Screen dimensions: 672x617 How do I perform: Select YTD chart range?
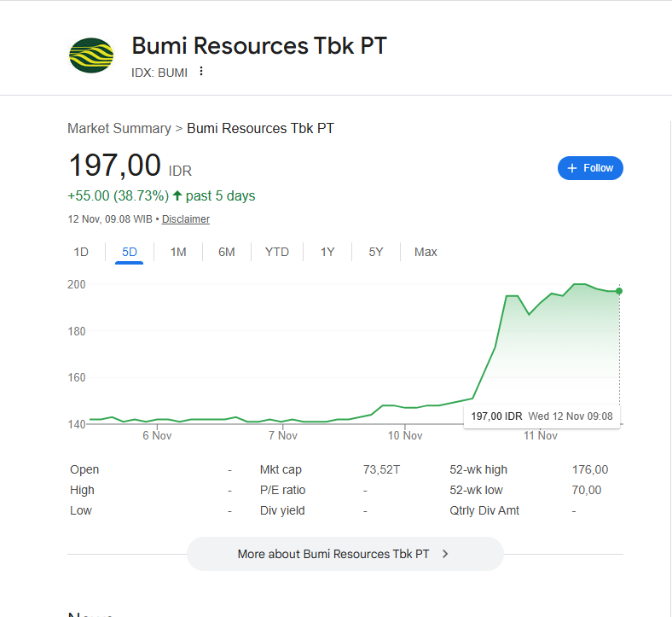click(x=277, y=252)
